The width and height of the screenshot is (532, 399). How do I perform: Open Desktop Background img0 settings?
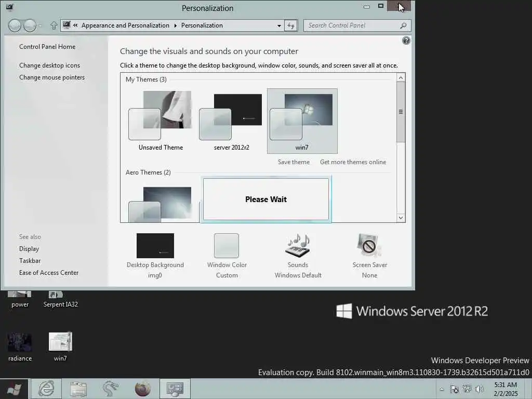click(x=155, y=256)
